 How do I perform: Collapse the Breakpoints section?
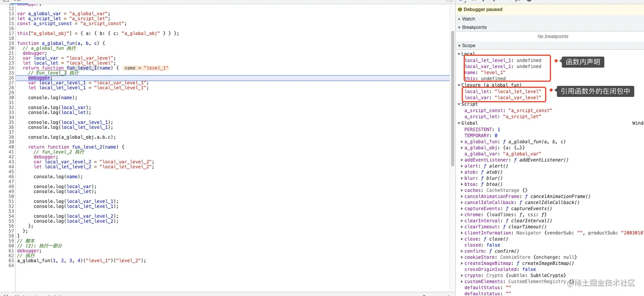[x=459, y=27]
